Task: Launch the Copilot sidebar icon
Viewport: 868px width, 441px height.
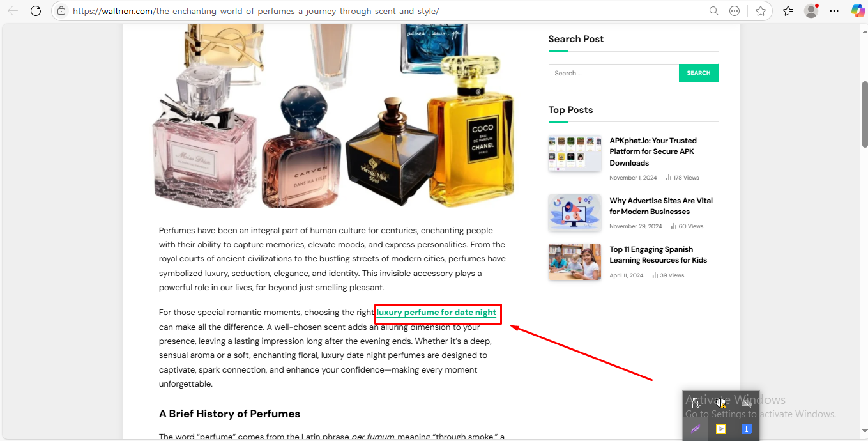Action: [858, 11]
